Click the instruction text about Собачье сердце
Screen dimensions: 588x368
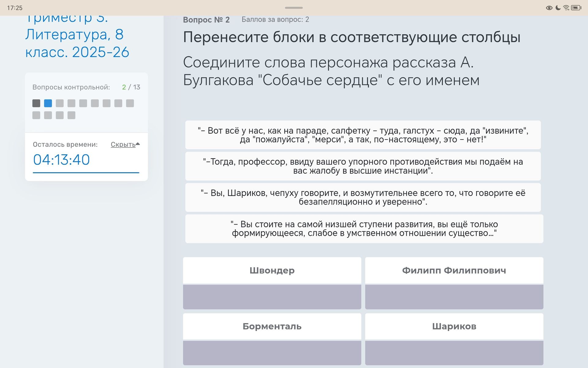click(331, 71)
